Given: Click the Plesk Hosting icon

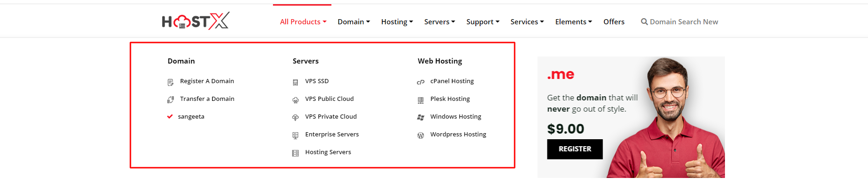Looking at the screenshot, I should tap(421, 100).
